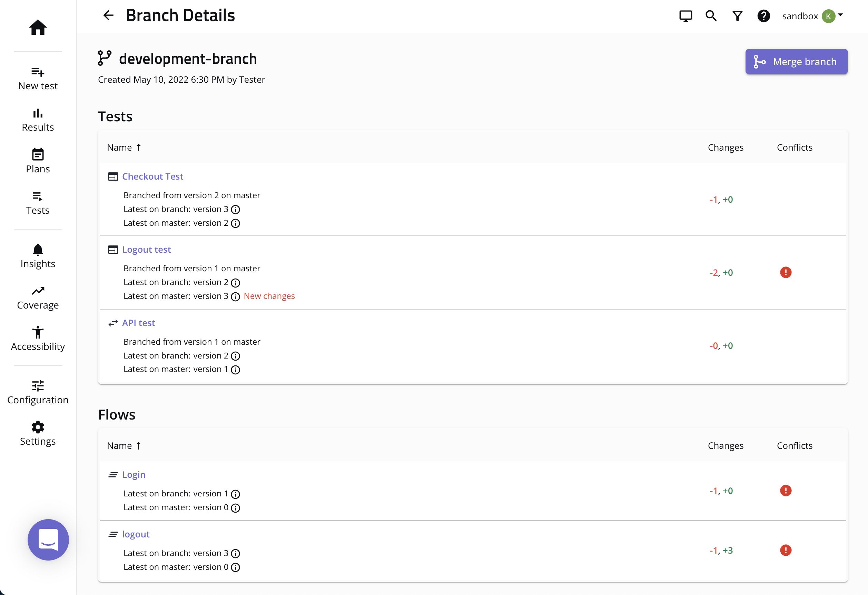This screenshot has width=868, height=595.
Task: Open help question mark icon
Action: click(763, 16)
